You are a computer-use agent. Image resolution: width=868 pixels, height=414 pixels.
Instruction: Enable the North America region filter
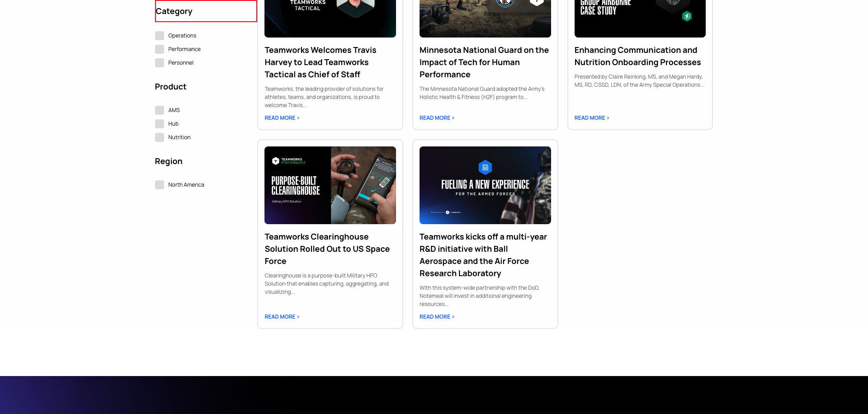tap(159, 184)
